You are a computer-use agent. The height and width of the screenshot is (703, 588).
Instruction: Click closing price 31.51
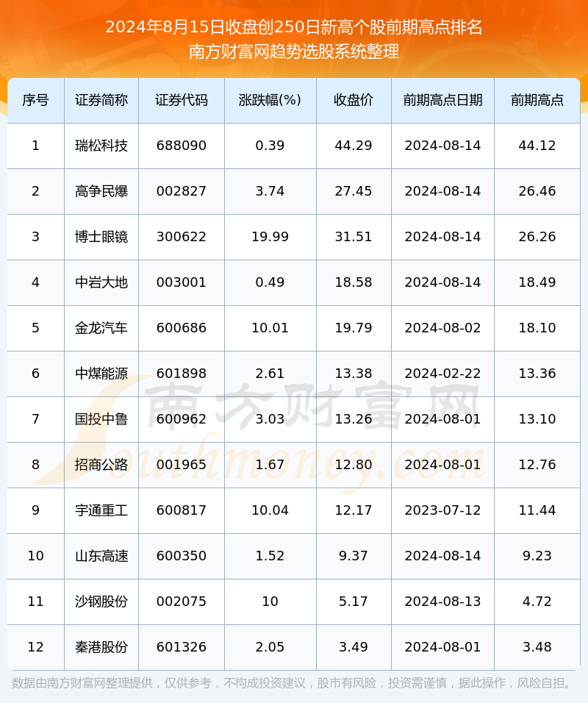click(354, 237)
